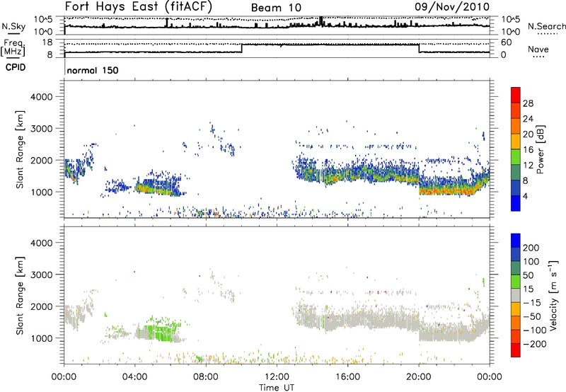Image resolution: width=566 pixels, height=392 pixels.
Task: Click the 'normal 150' CPID text
Action: (93, 70)
